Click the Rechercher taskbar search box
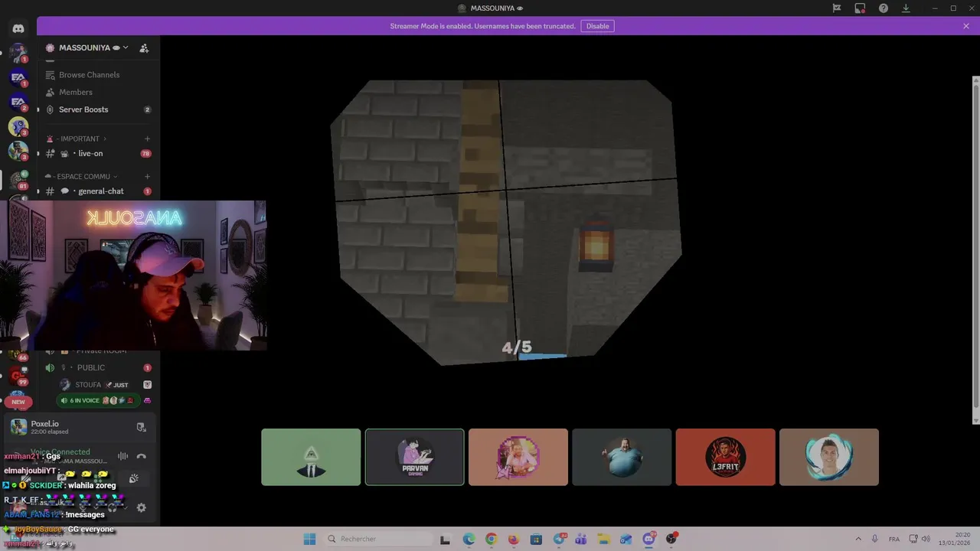 pos(379,539)
